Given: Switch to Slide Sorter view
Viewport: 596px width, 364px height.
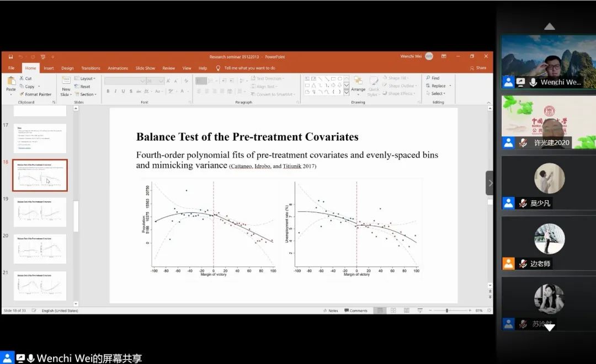Looking at the screenshot, I should [x=393, y=311].
